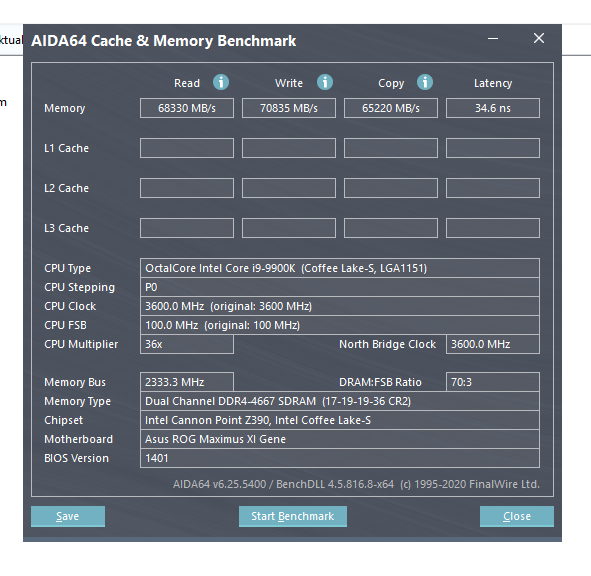
Task: Click the CPU Multiplier value 36x
Action: 187,344
